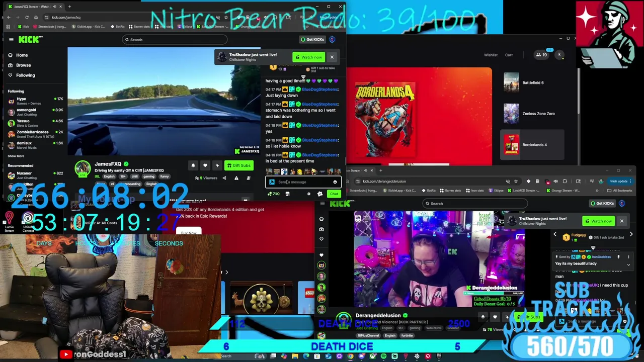Screen dimensions: 644x362
Task: Click Following heart icon in collapsed Kick sidebar
Action: coord(321,239)
